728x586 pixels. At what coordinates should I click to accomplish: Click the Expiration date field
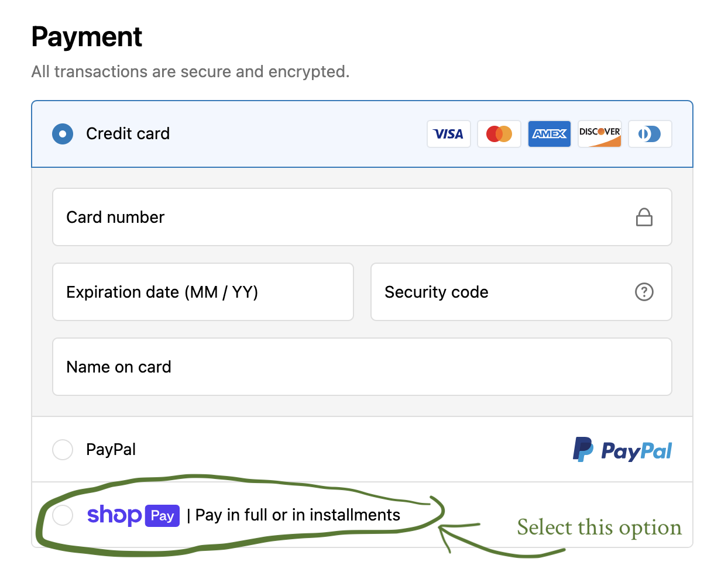(202, 292)
